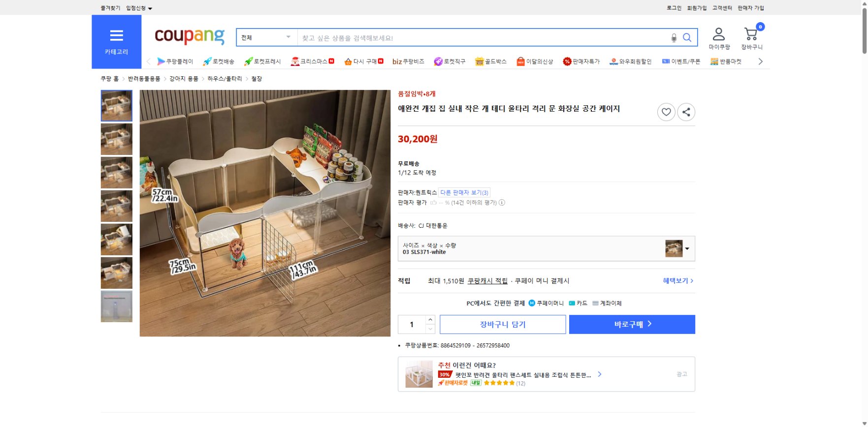Open 다른 판매자 보기(3) link
This screenshot has width=868, height=427.
pyautogui.click(x=464, y=192)
